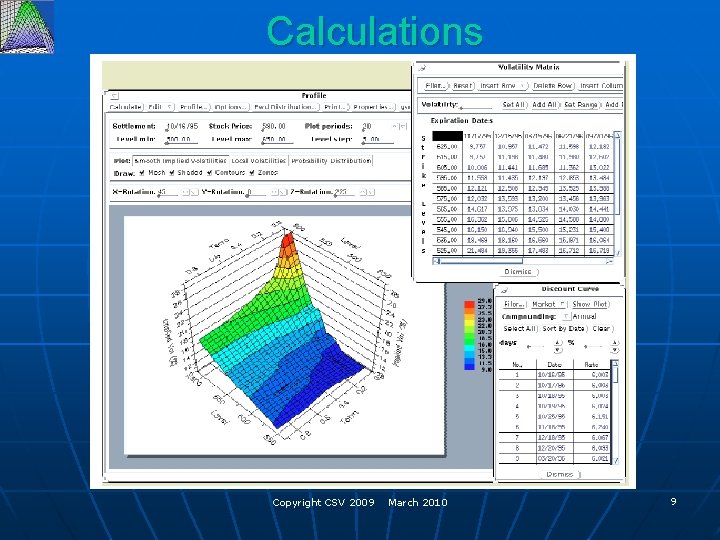This screenshot has width=720, height=540.
Task: Click the X-Rotation value field
Action: [x=168, y=192]
